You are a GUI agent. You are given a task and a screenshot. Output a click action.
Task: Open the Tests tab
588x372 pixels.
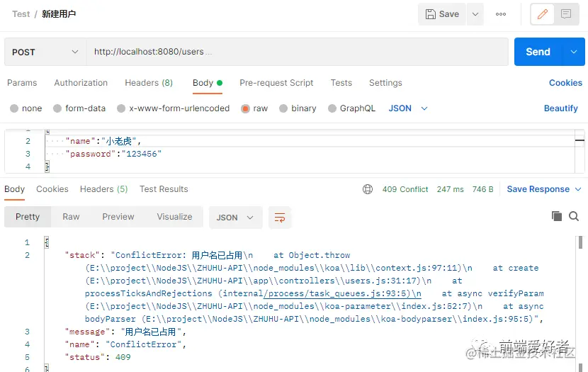tap(341, 82)
